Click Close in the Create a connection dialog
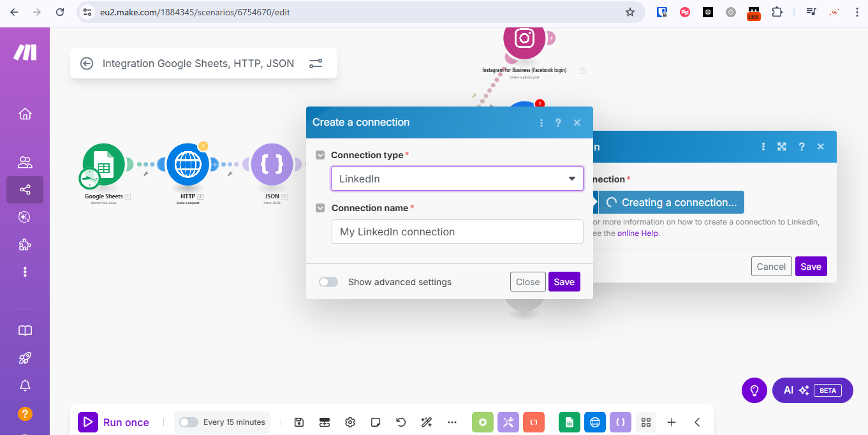Viewport: 868px width, 435px height. click(x=528, y=282)
